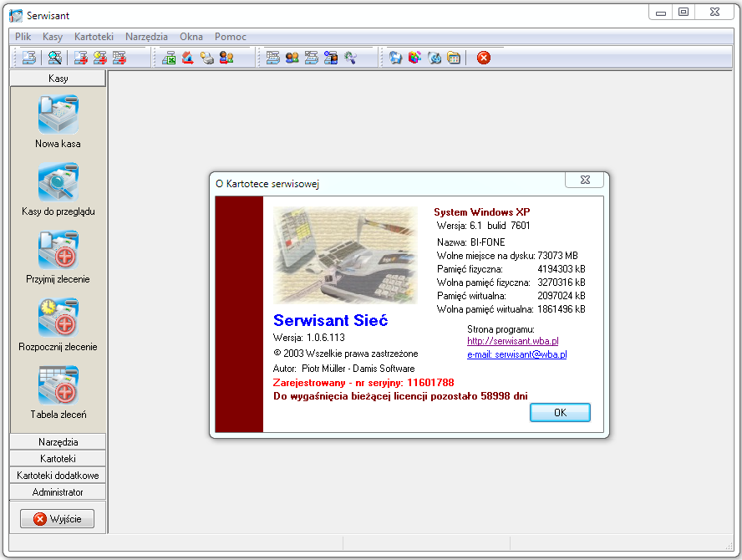Click the System Windows XP heading
The width and height of the screenshot is (742, 560).
pyautogui.click(x=482, y=212)
